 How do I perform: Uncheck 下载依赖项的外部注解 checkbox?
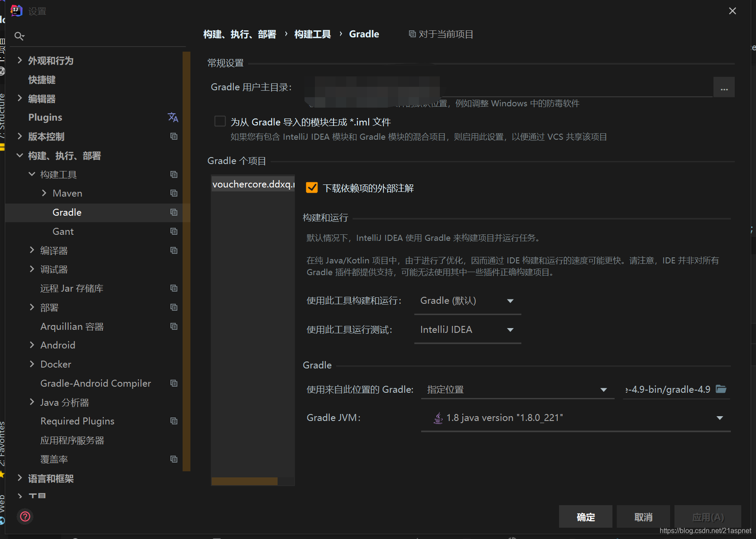point(312,187)
